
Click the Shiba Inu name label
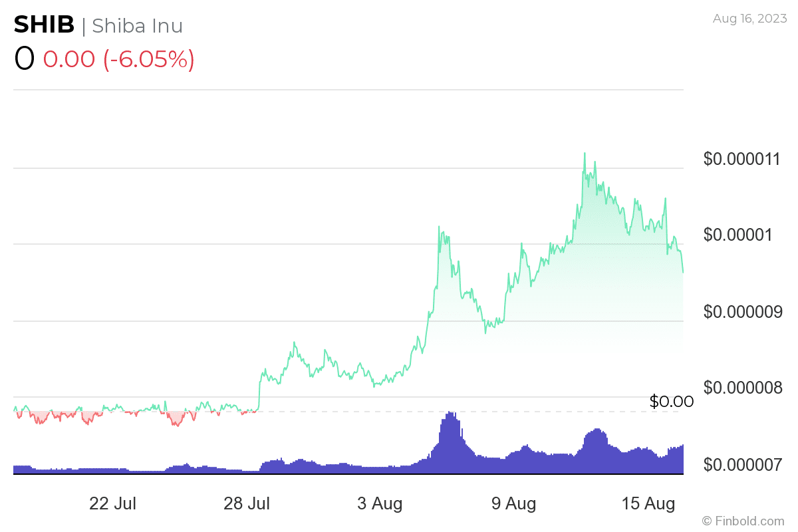point(137,26)
